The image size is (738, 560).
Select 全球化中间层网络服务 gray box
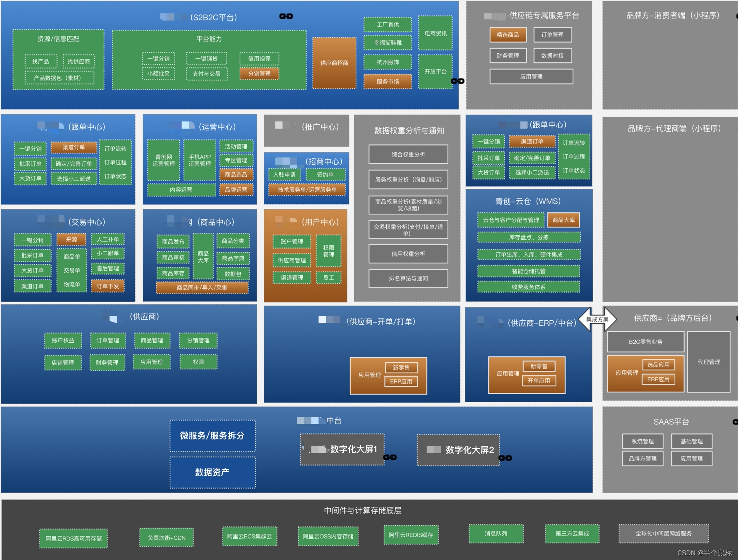coord(663,534)
